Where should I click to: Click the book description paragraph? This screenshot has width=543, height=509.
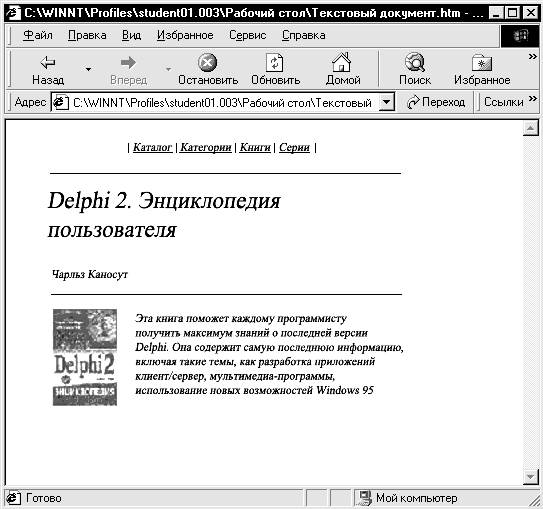click(x=269, y=354)
